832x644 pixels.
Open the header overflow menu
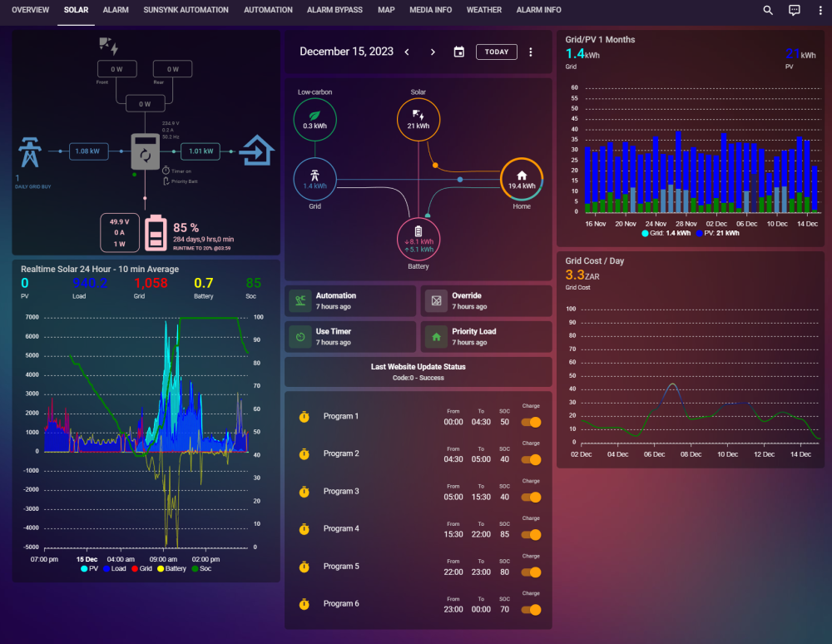820,10
